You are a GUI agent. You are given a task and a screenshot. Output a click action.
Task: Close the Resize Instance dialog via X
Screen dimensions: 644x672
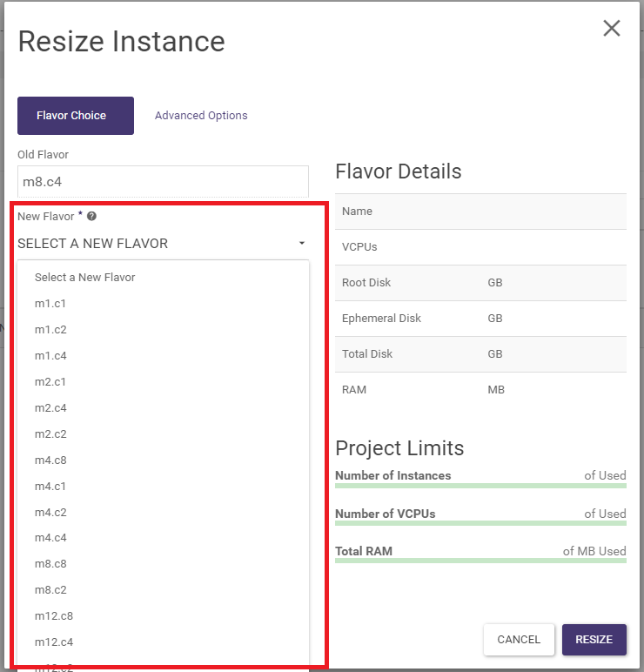(x=612, y=28)
